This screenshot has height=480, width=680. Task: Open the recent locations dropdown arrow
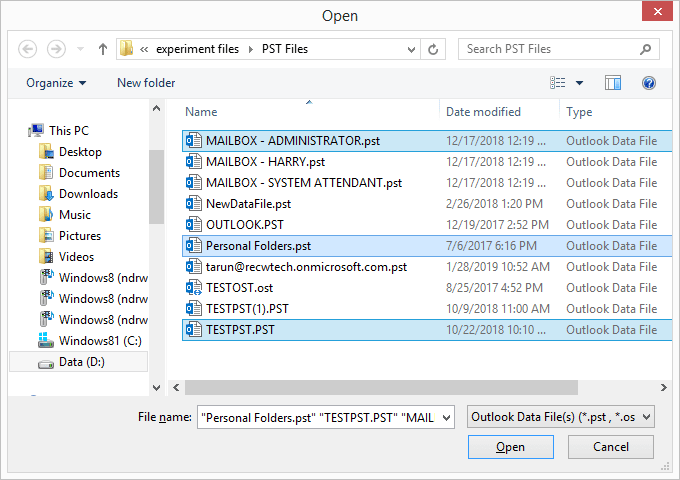80,49
